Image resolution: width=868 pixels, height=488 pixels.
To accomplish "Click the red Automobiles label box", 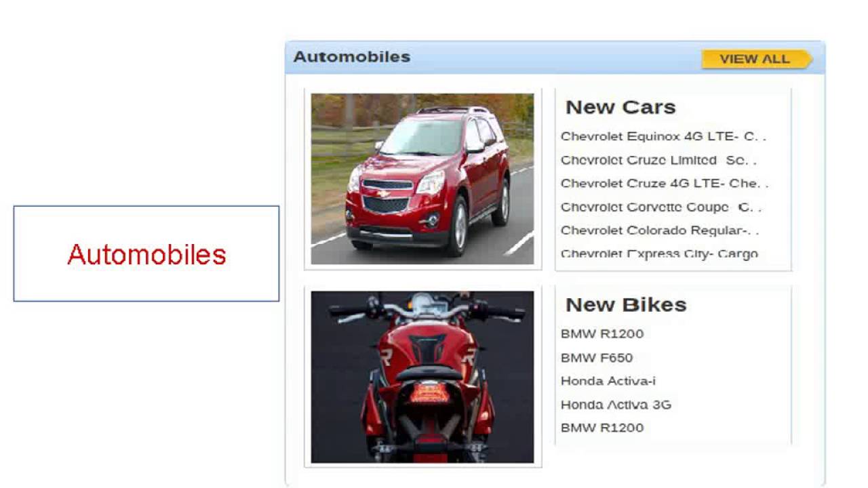I will [146, 253].
